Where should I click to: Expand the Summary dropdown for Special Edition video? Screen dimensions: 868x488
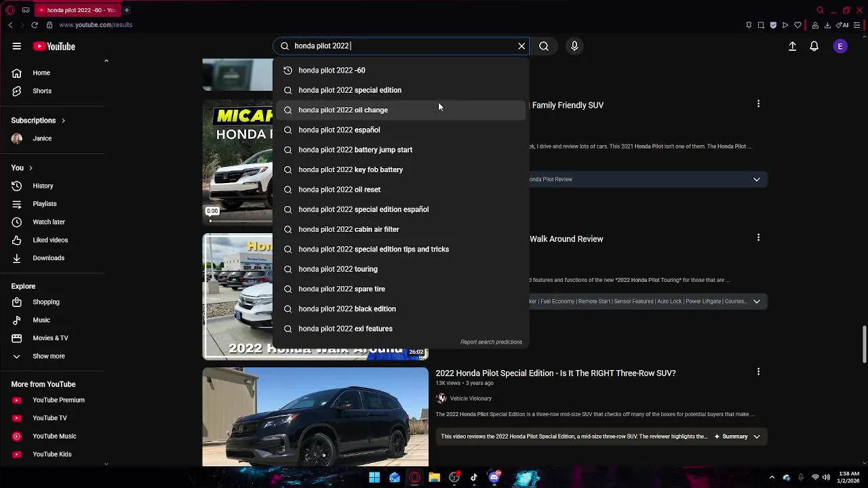click(757, 436)
